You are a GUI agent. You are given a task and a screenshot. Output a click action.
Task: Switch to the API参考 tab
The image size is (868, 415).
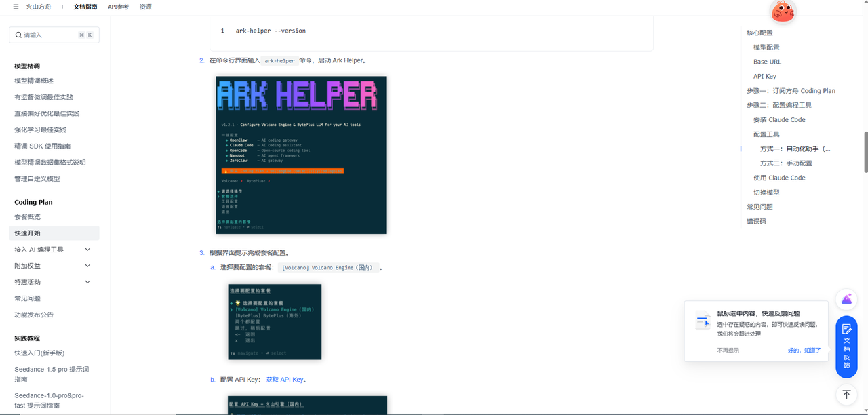click(118, 7)
